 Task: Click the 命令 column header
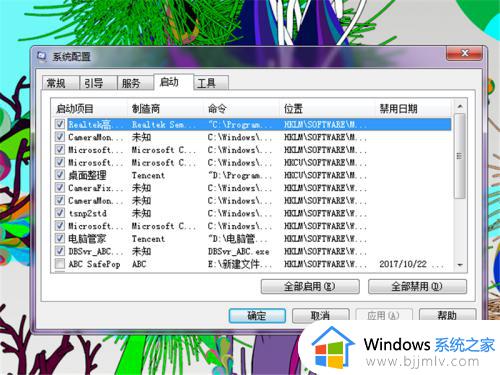point(241,109)
